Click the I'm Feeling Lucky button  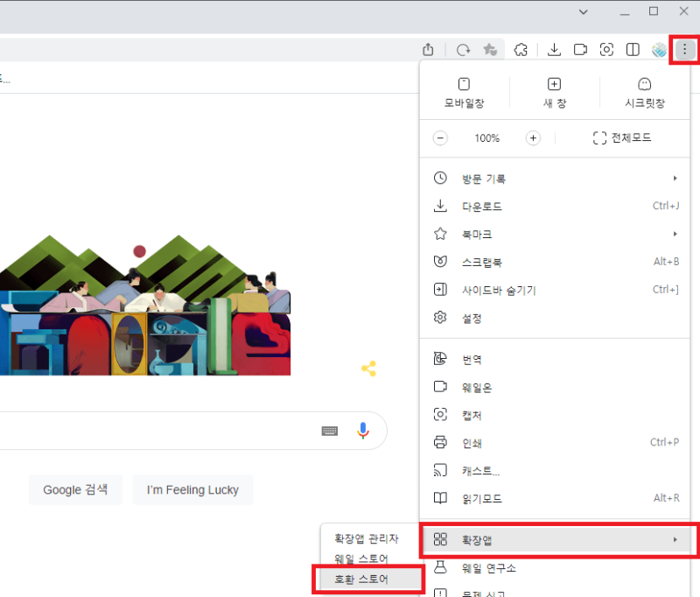click(x=192, y=490)
